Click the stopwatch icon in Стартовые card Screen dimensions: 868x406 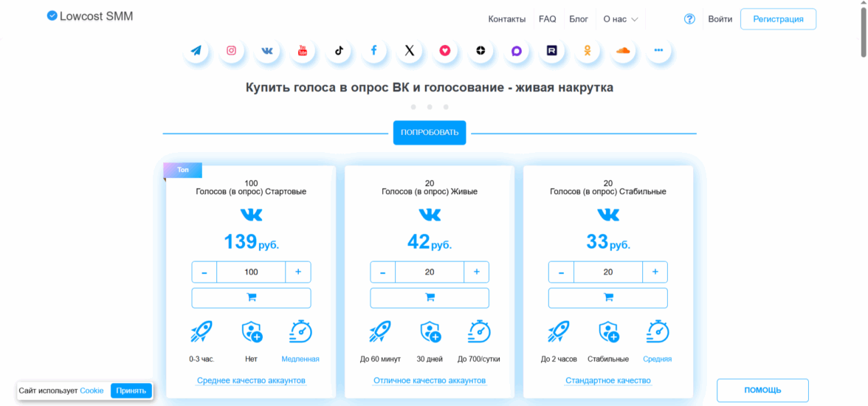coord(300,331)
